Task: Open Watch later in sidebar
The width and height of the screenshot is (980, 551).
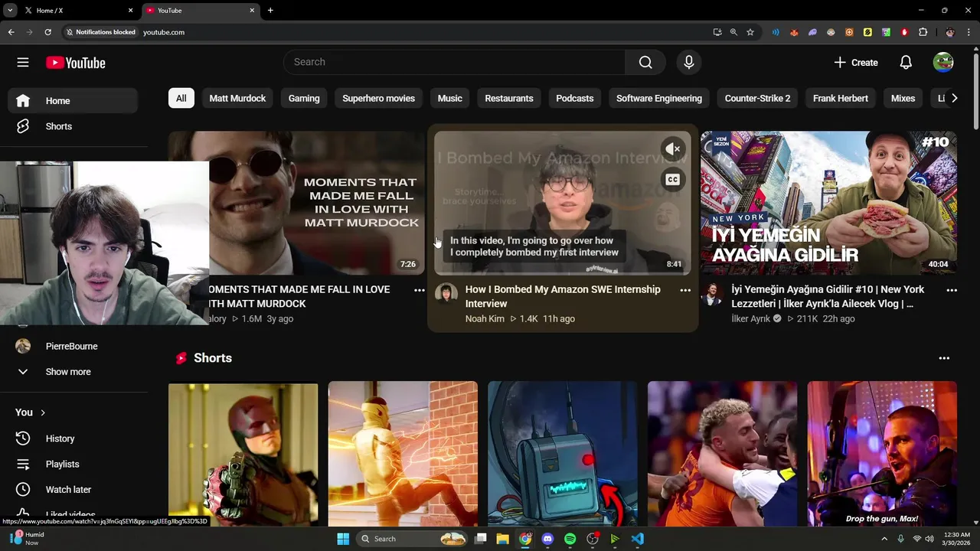Action: point(73,490)
